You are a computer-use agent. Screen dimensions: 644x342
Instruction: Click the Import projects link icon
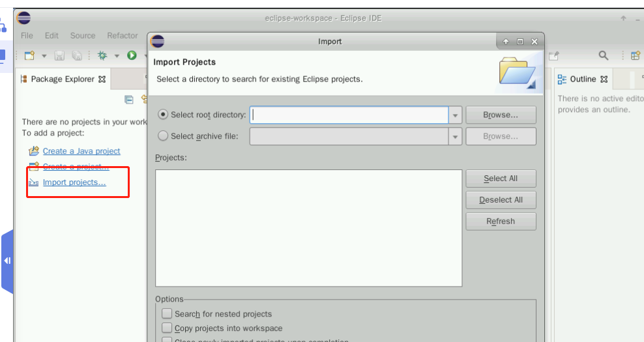[x=34, y=182]
